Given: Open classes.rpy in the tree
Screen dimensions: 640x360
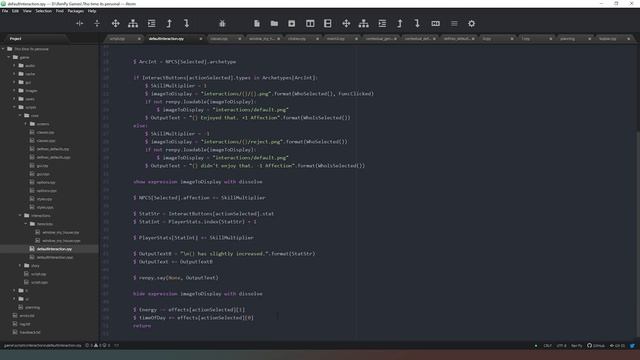Looking at the screenshot, I should pyautogui.click(x=45, y=132).
